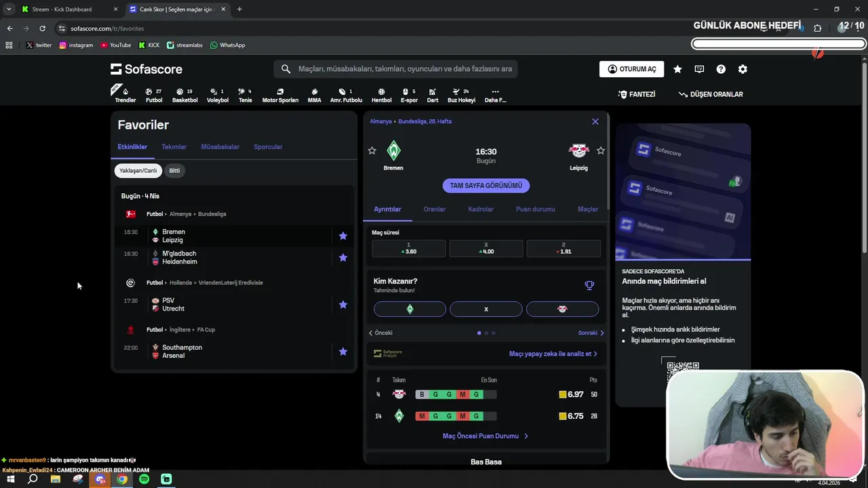Viewport: 868px width, 488px height.
Task: Open Maç Öncesi Puan Durumu link
Action: [x=486, y=436]
